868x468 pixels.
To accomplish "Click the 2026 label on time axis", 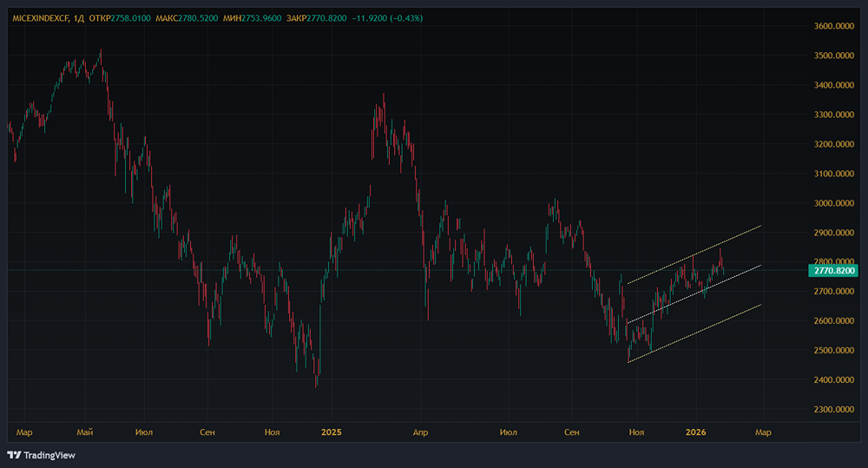I will click(x=695, y=432).
